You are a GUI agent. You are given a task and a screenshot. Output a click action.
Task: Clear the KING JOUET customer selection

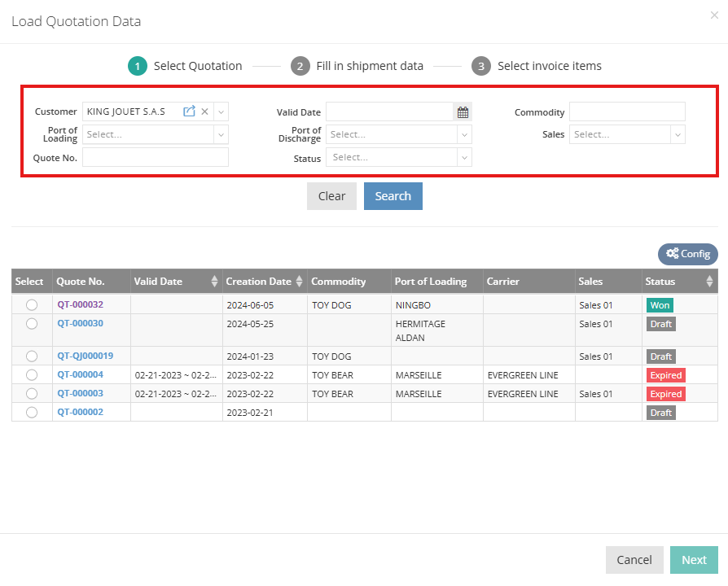(205, 112)
